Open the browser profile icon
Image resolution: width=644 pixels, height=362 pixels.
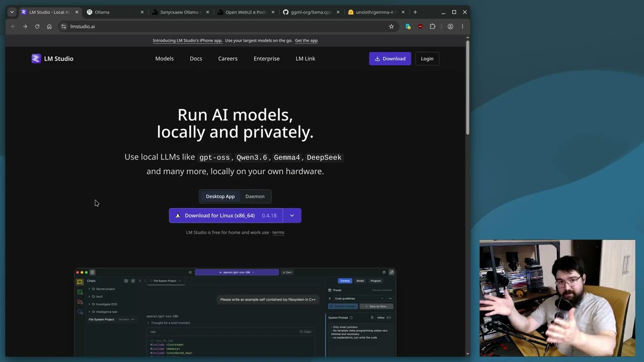tap(450, 27)
